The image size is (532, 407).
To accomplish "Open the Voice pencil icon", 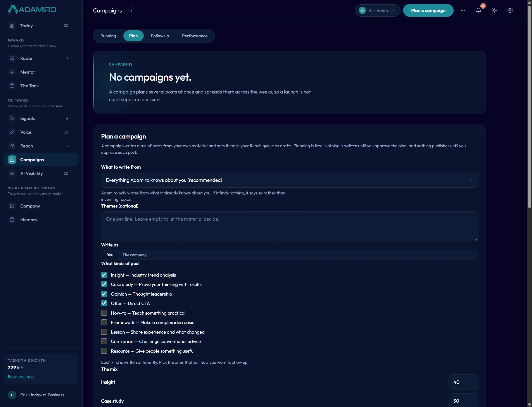I will pos(12,132).
